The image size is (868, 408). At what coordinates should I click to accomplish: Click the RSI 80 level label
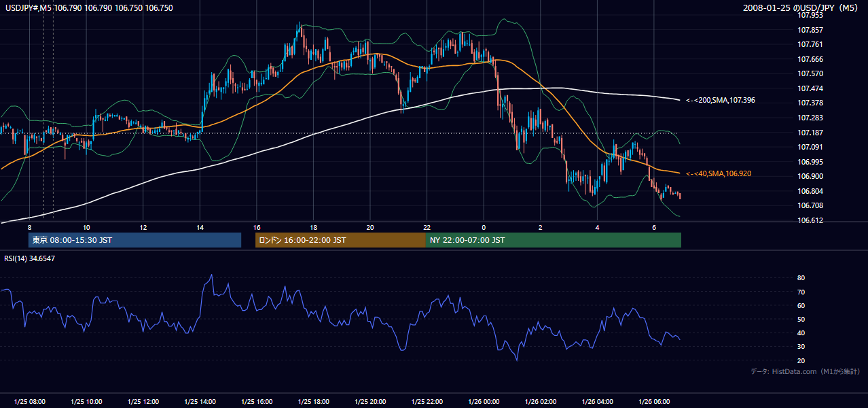(801, 278)
